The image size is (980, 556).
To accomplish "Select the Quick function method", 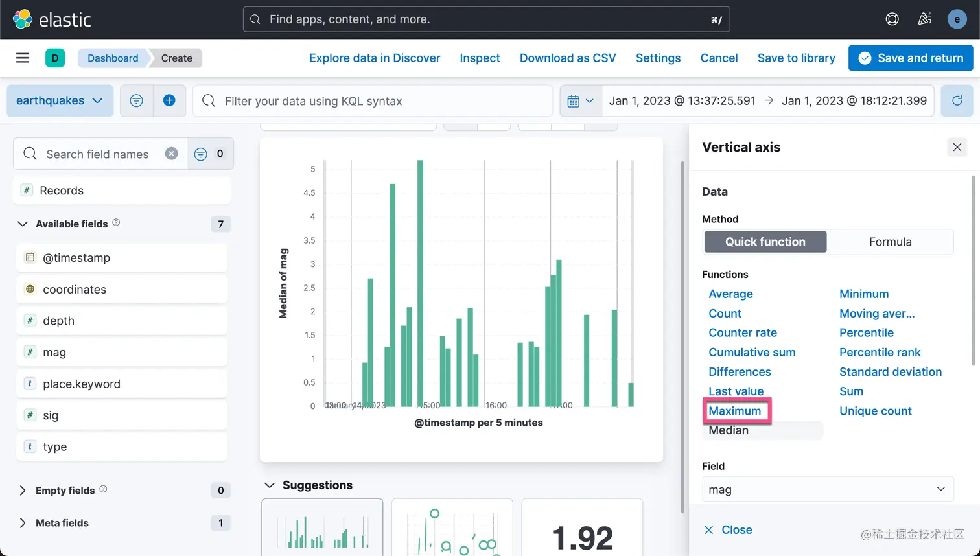I will pos(765,242).
